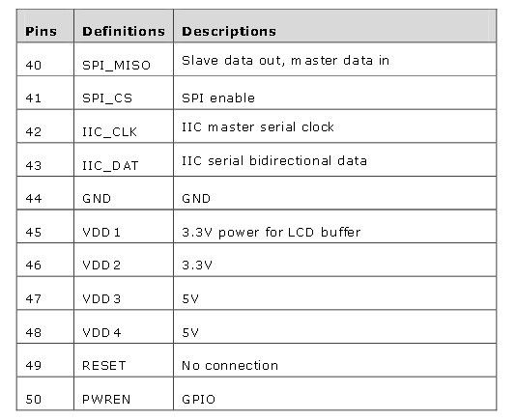Click the IIC_DAT definition text
Viewport: 516px width, 420px height.
pos(110,166)
